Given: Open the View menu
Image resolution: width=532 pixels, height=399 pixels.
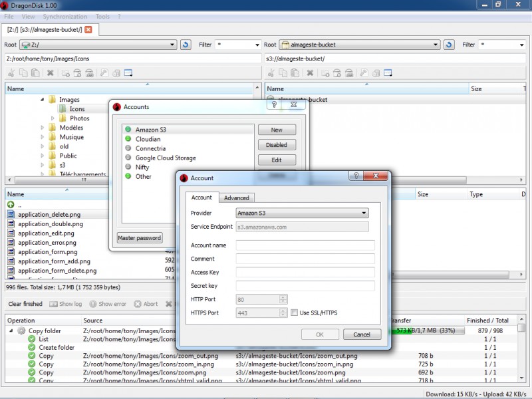Looking at the screenshot, I should [28, 16].
